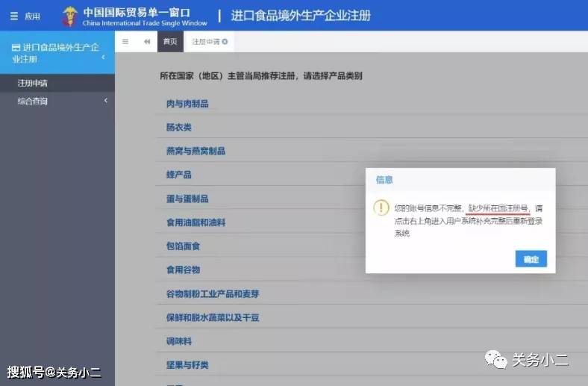Switch to the 首页 tab

[170, 42]
